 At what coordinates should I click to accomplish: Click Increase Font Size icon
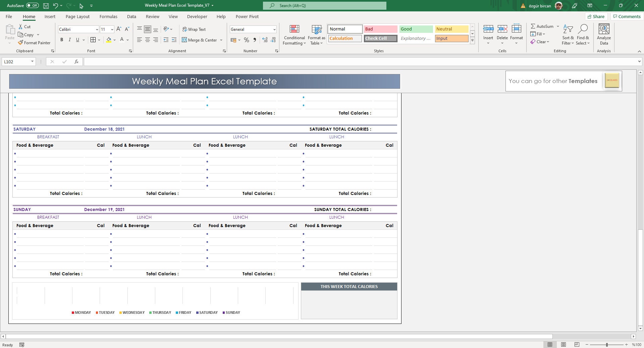(x=119, y=29)
